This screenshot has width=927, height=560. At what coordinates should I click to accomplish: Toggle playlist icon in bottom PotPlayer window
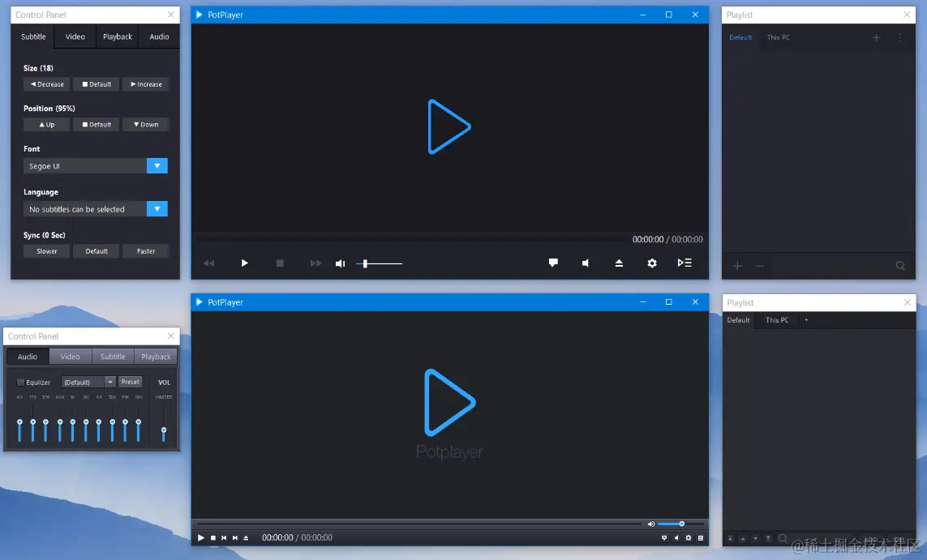click(701, 537)
